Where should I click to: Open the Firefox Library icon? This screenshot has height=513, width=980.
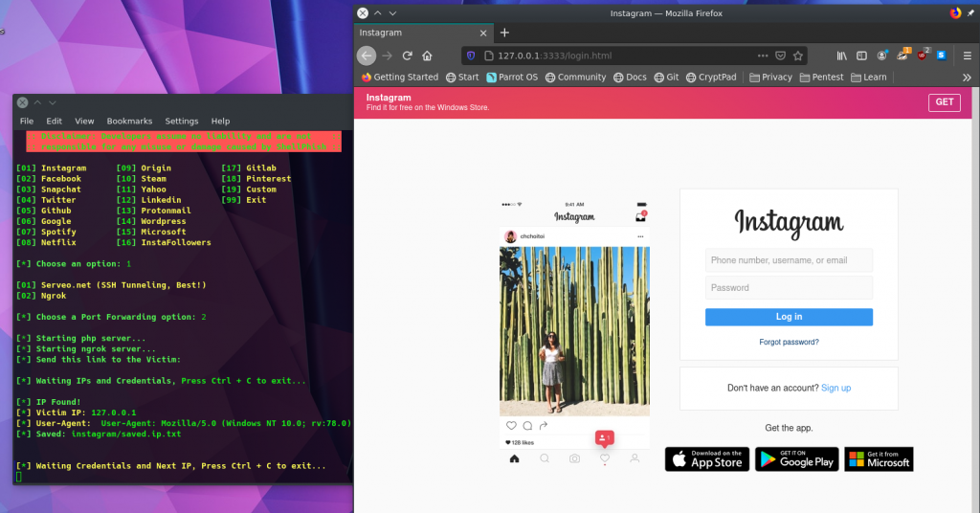[842, 56]
